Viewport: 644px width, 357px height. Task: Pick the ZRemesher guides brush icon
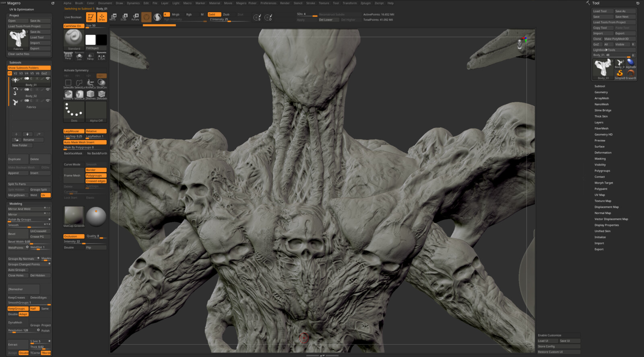coord(91,94)
